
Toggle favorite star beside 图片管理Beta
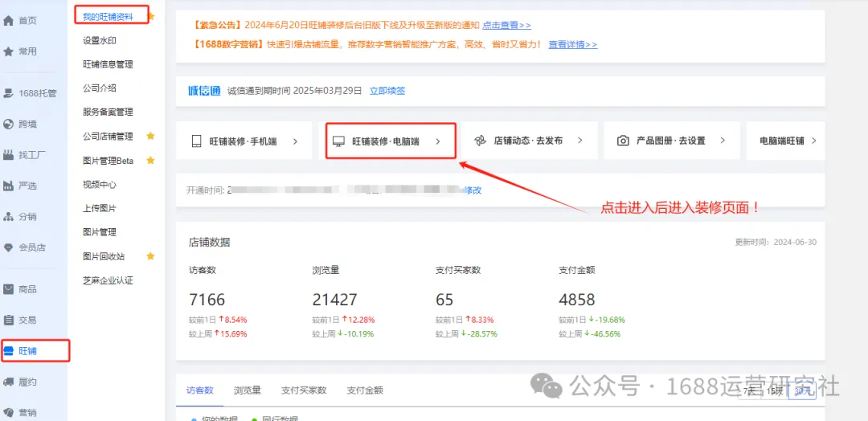[150, 161]
